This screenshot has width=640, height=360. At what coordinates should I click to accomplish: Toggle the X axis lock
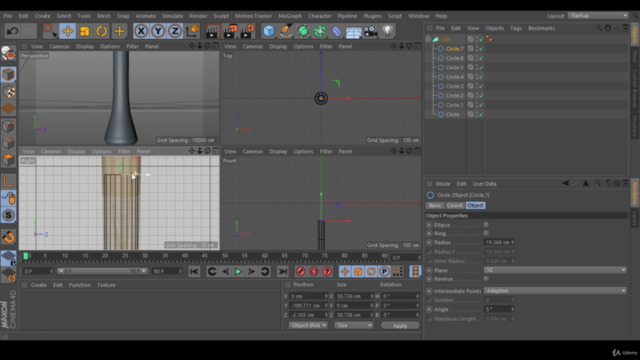141,31
